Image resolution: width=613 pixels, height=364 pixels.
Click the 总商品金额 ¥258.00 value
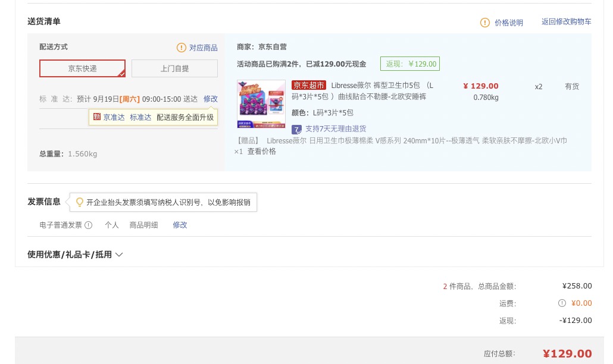click(x=577, y=286)
